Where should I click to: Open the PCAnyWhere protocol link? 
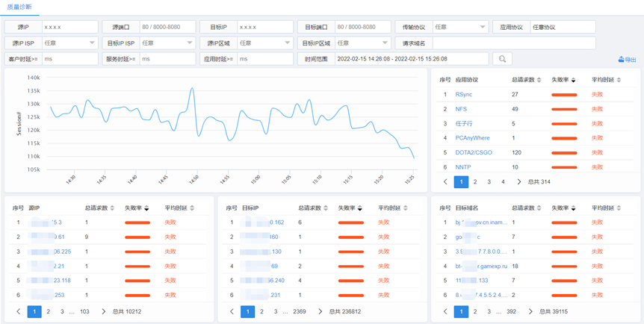(x=471, y=137)
